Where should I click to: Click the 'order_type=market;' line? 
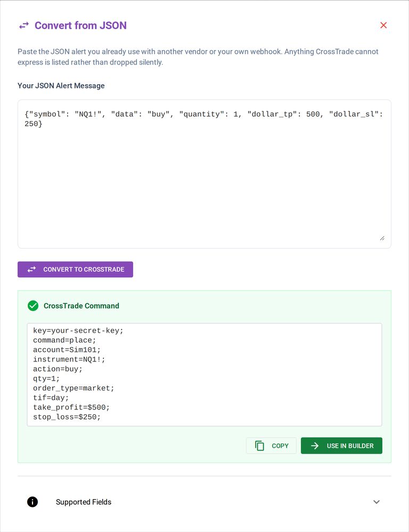[x=73, y=388]
